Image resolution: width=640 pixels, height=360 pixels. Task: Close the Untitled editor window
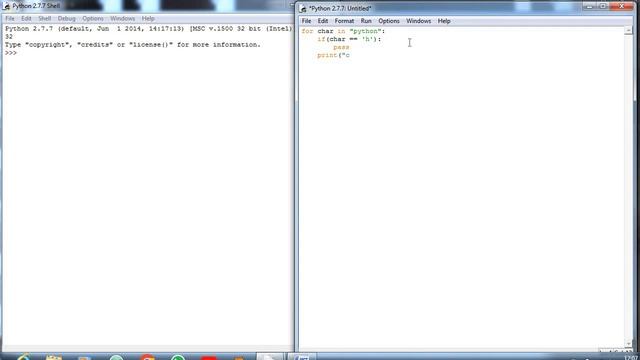coord(622,6)
